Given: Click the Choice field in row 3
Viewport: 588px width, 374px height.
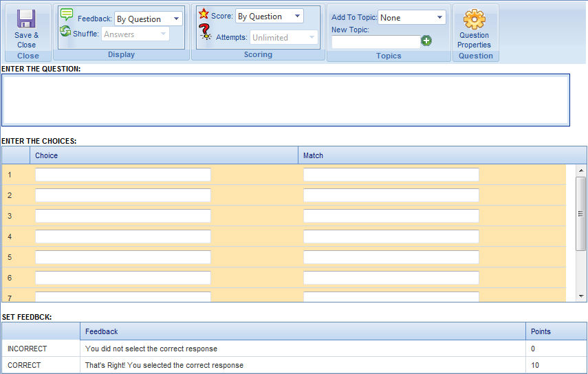Looking at the screenshot, I should tap(123, 216).
